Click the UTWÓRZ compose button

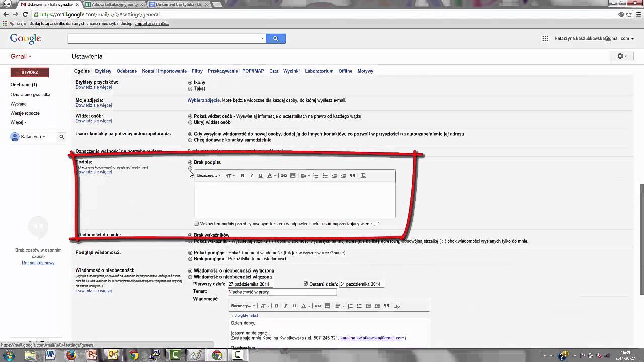[30, 72]
